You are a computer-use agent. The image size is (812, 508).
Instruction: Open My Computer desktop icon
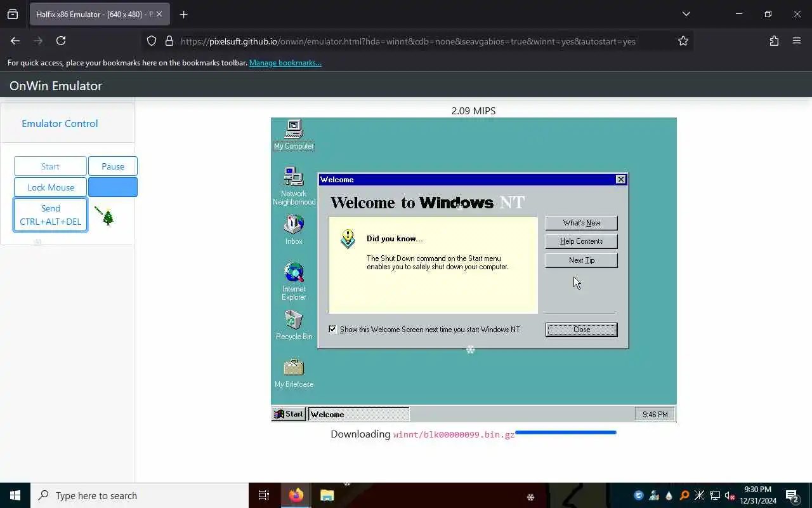[x=294, y=135]
